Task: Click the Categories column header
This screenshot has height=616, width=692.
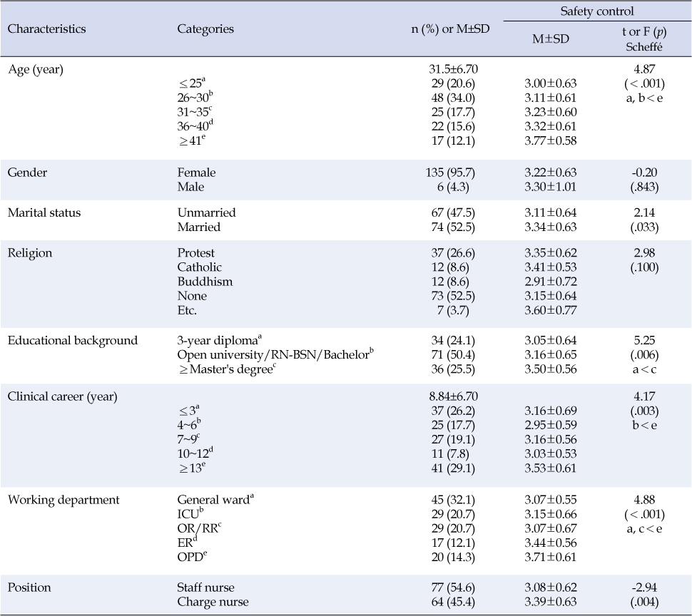Action: coord(205,29)
